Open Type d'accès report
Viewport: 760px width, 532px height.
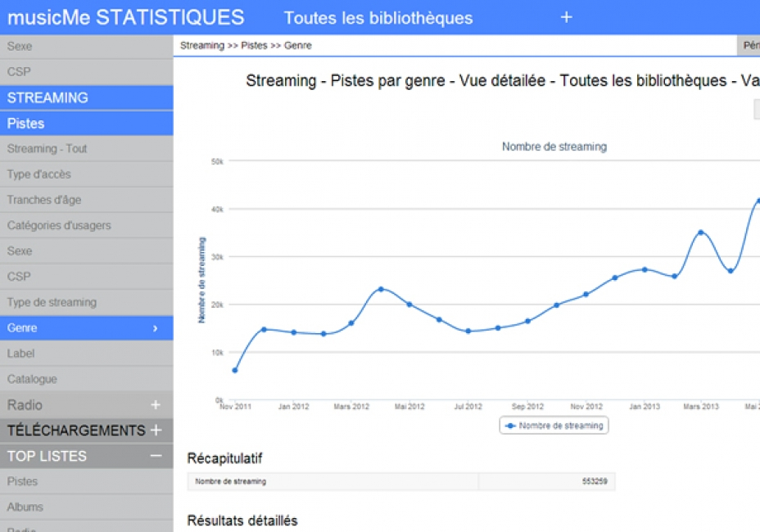(86, 174)
